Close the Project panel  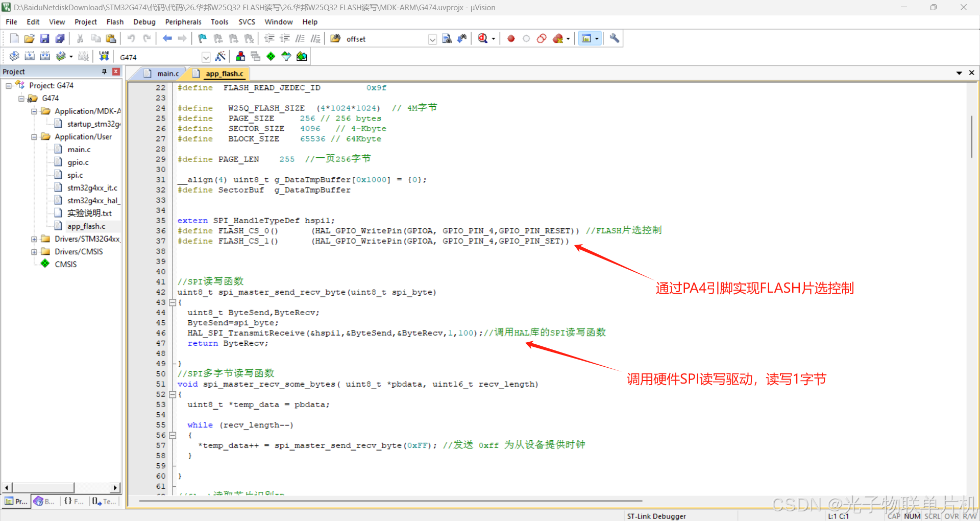pyautogui.click(x=116, y=72)
